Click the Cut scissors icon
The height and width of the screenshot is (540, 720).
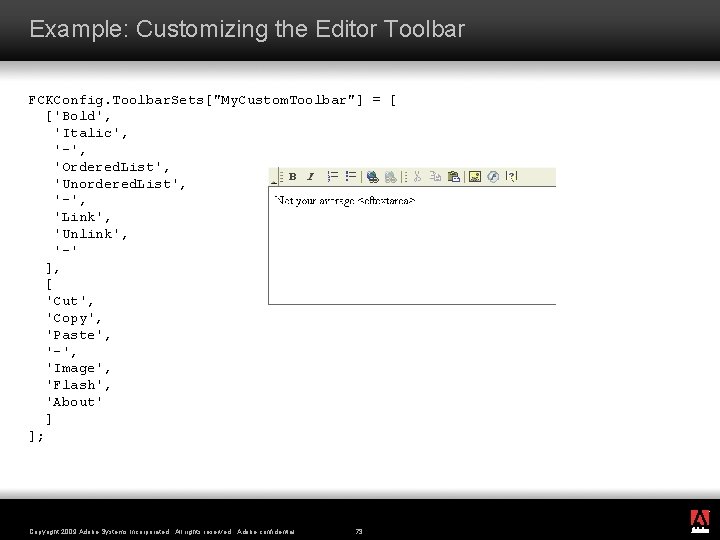coord(417,177)
